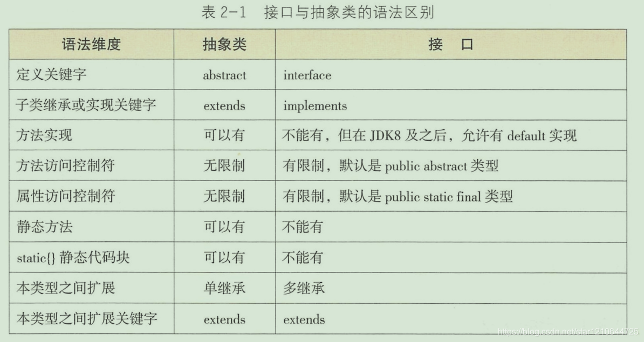The width and height of the screenshot is (644, 342).
Task: Select the "方法访问控制符" row label
Action: [x=65, y=166]
